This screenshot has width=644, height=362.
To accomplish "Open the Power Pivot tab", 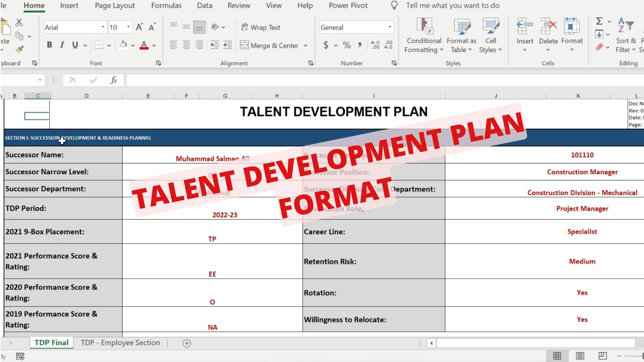I will coord(348,6).
